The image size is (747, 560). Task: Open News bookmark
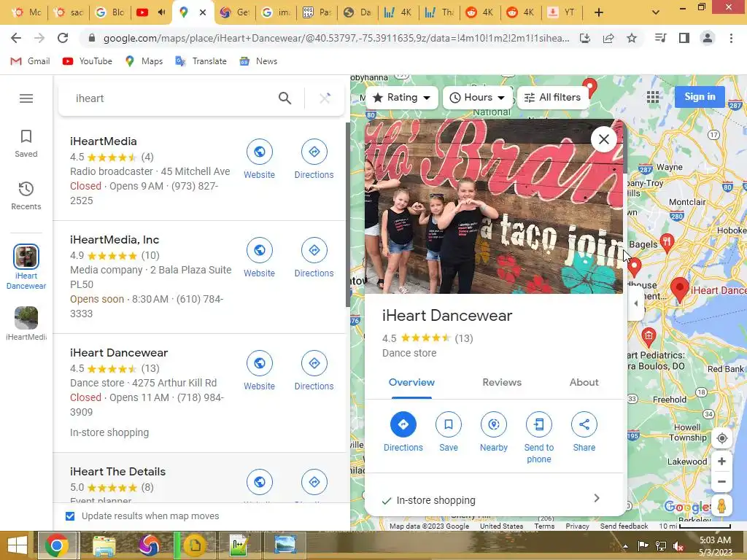(x=258, y=61)
